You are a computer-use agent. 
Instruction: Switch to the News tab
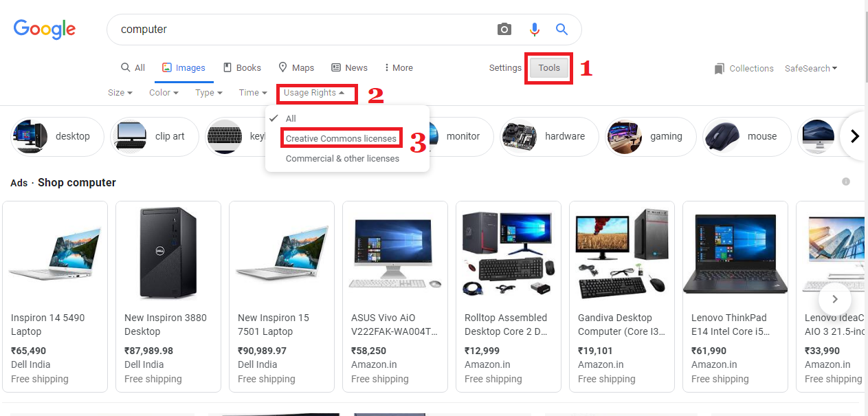pos(349,68)
